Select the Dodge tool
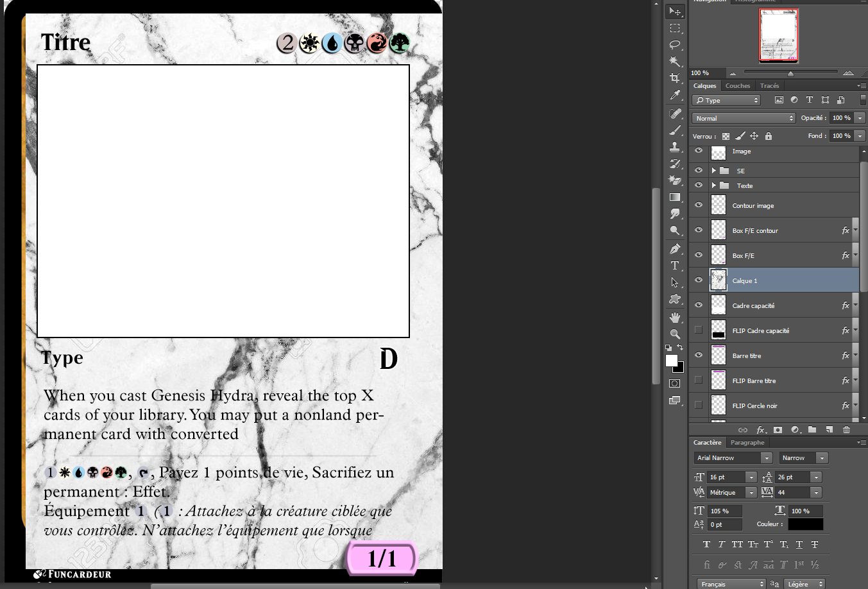 pyautogui.click(x=675, y=230)
